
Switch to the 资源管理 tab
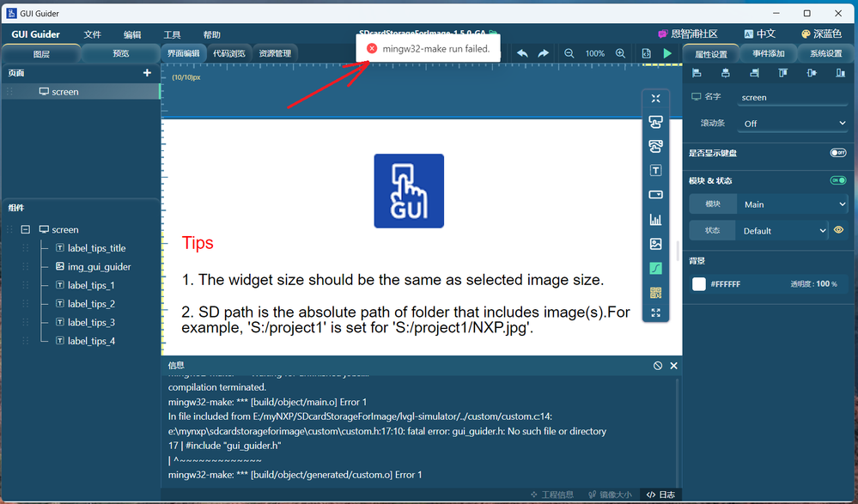pyautogui.click(x=275, y=53)
